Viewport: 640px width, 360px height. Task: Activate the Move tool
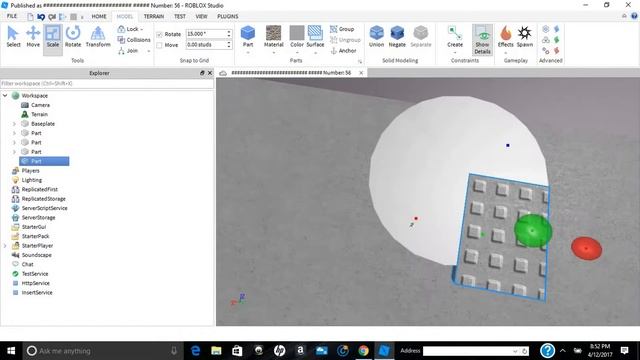click(33, 37)
